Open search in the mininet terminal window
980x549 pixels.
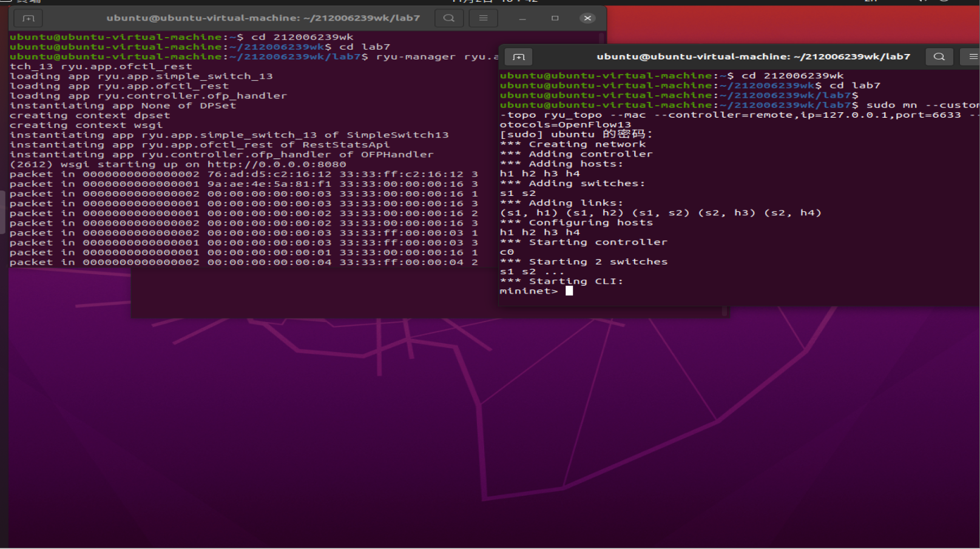click(x=939, y=56)
